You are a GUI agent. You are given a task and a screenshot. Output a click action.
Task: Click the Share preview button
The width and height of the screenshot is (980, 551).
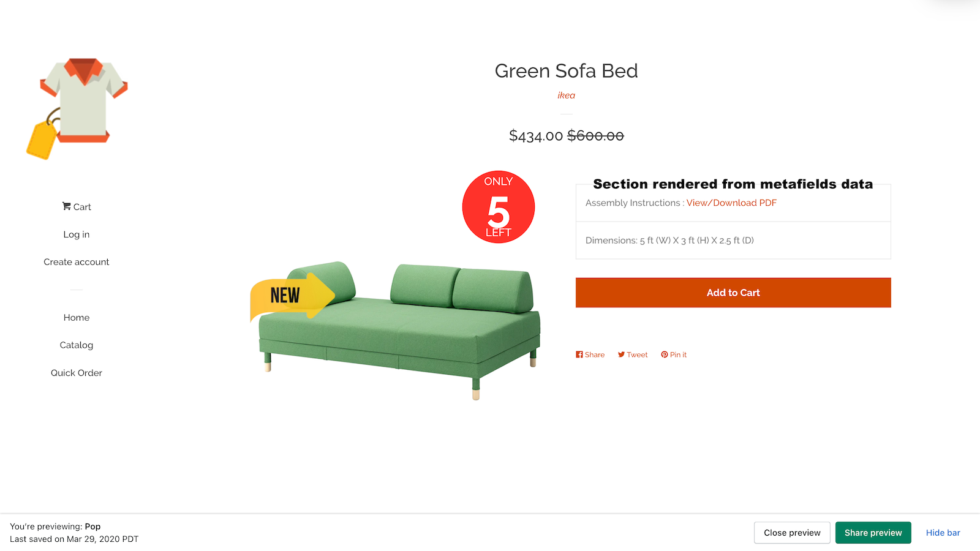873,533
